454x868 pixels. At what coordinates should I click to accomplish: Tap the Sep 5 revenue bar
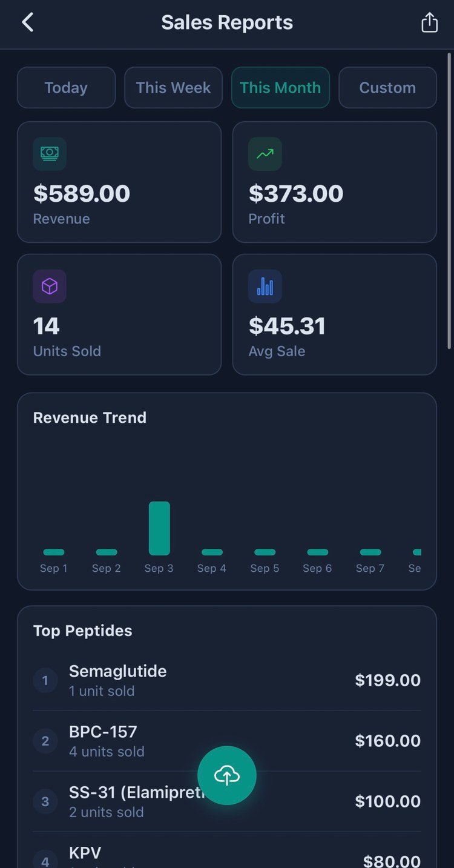click(x=265, y=552)
